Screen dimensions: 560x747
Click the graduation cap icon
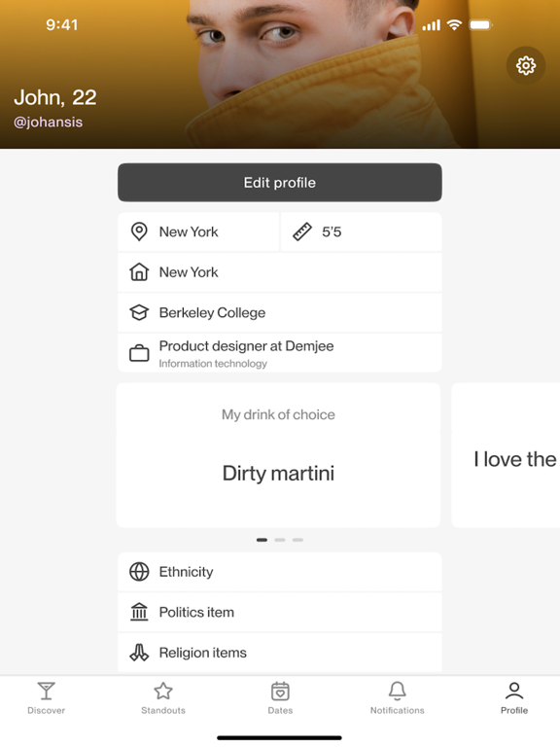(x=139, y=312)
